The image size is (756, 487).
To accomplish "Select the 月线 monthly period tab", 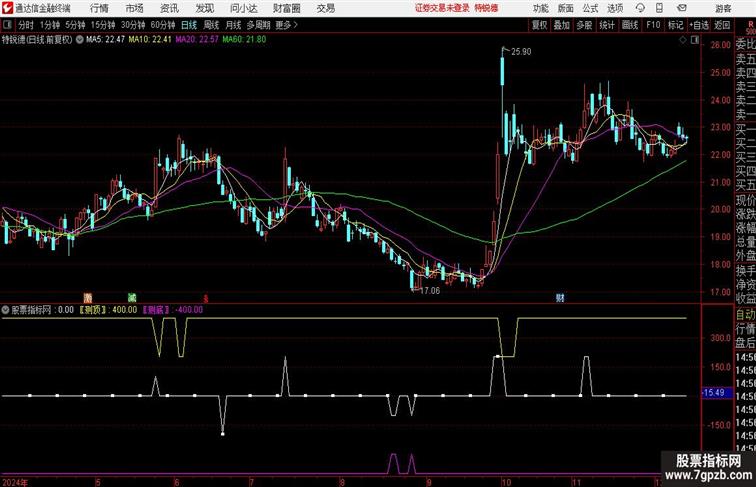I will (233, 25).
